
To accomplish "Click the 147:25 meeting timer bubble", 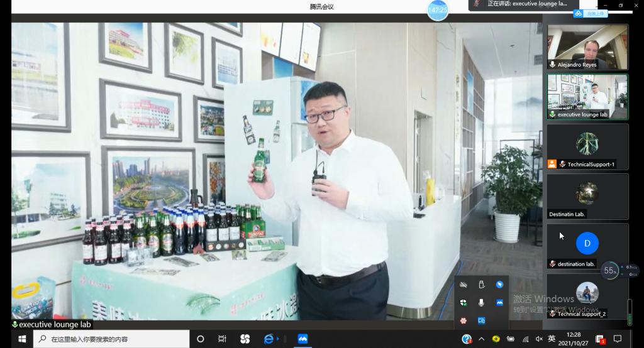I will click(438, 10).
